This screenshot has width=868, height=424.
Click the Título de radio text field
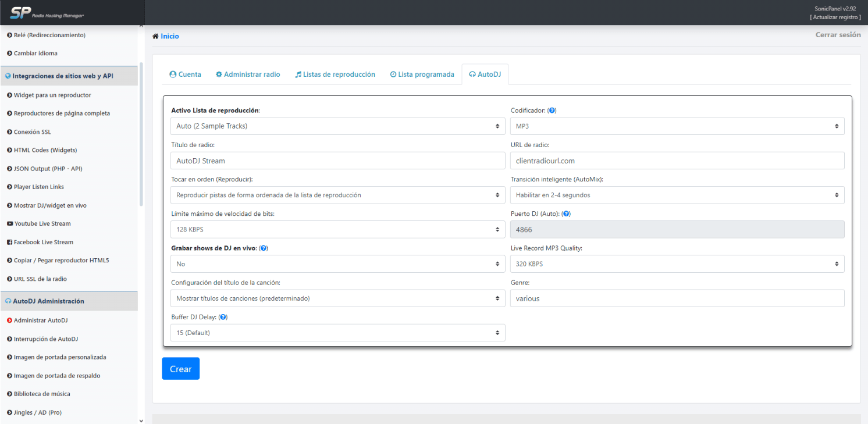click(337, 161)
